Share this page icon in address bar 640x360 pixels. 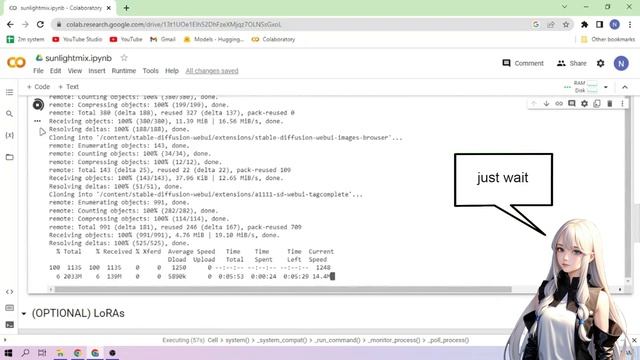[x=551, y=24]
